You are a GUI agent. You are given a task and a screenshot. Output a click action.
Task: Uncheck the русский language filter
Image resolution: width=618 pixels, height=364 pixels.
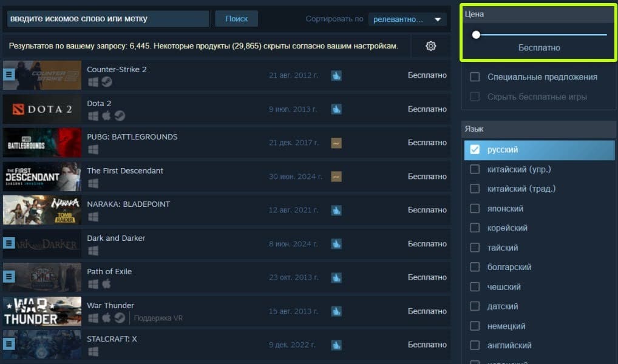click(475, 150)
